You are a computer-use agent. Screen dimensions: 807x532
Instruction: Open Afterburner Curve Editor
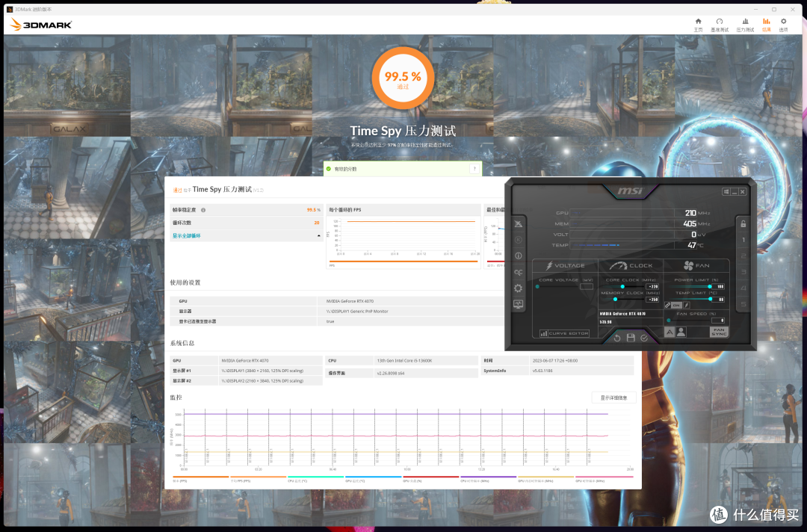564,333
